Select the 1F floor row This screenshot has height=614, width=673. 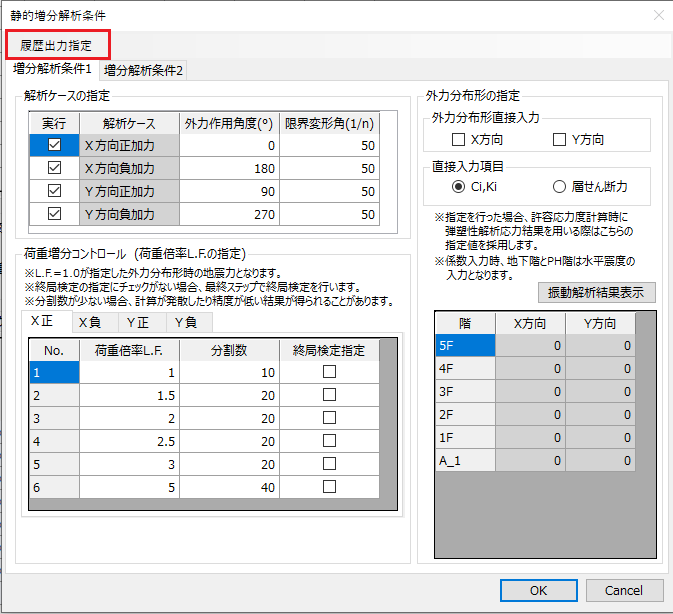[465, 437]
